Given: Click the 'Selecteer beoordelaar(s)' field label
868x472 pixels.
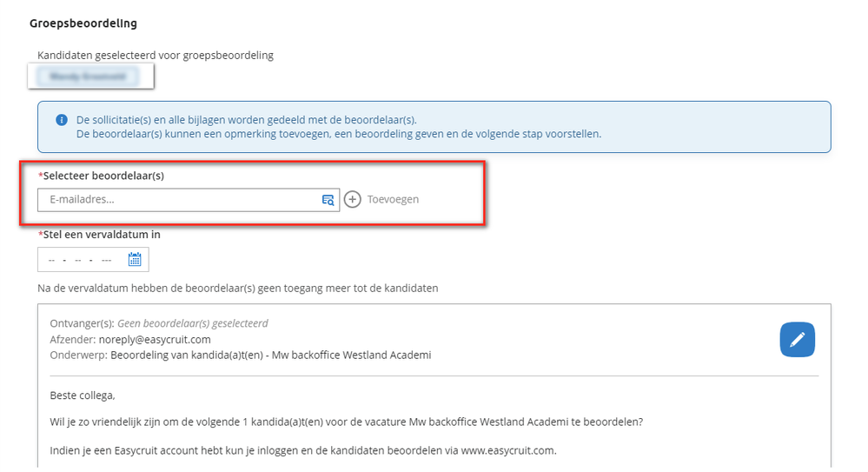Looking at the screenshot, I should (x=102, y=176).
